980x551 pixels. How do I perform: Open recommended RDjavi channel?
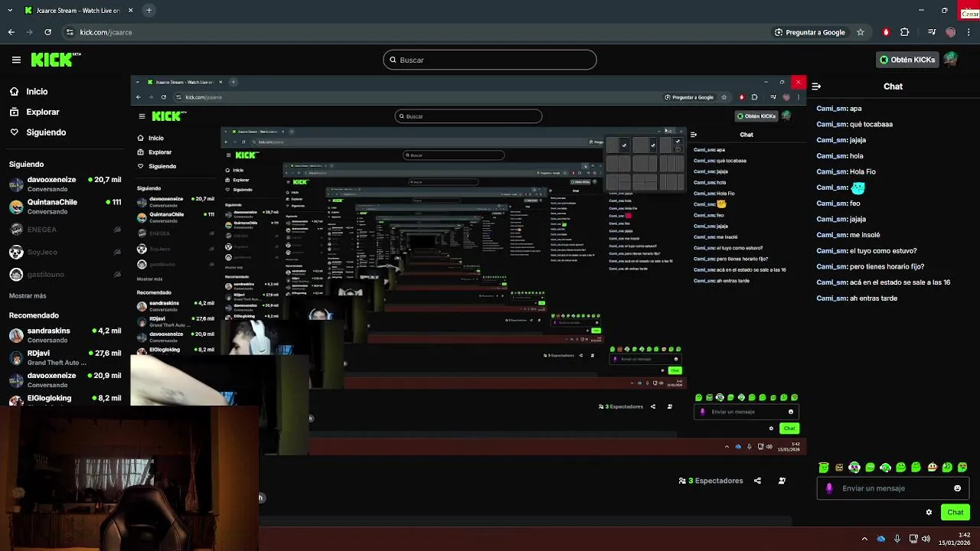pyautogui.click(x=65, y=357)
